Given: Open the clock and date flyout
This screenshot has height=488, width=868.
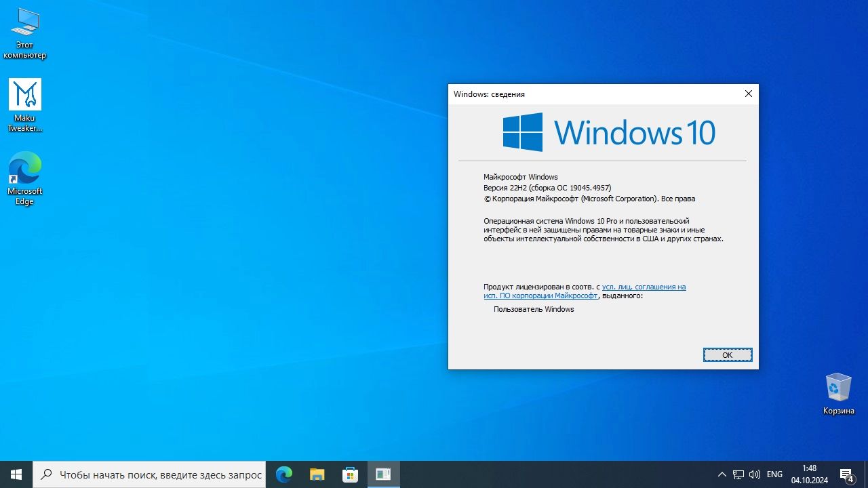Looking at the screenshot, I should pos(809,474).
